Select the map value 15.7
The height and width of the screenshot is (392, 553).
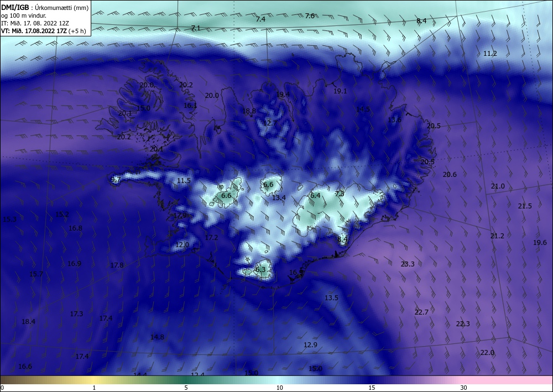pyautogui.click(x=36, y=274)
